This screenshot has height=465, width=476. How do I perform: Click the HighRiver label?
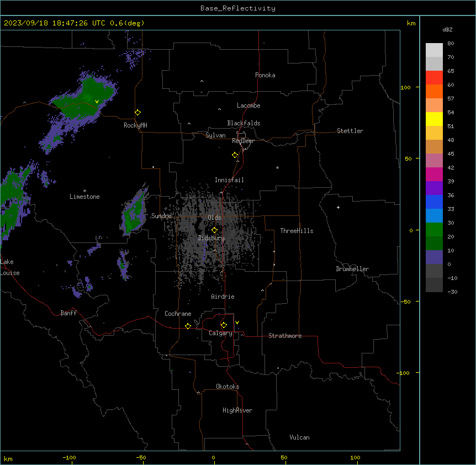[237, 410]
